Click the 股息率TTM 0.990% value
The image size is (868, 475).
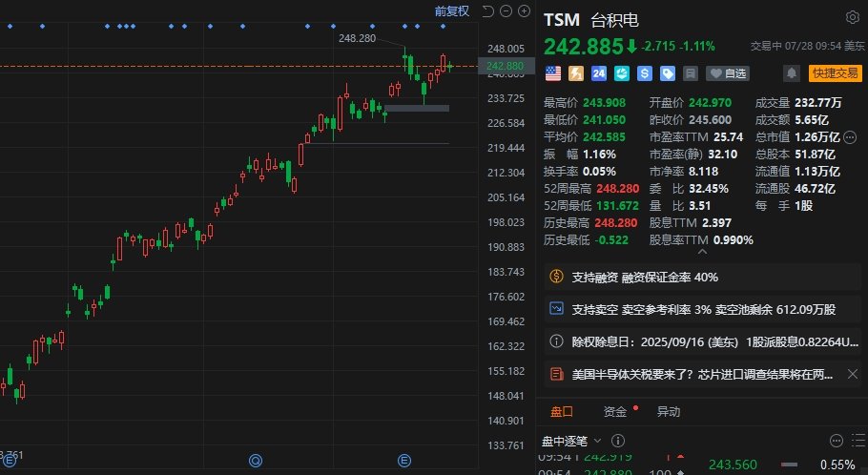(733, 239)
